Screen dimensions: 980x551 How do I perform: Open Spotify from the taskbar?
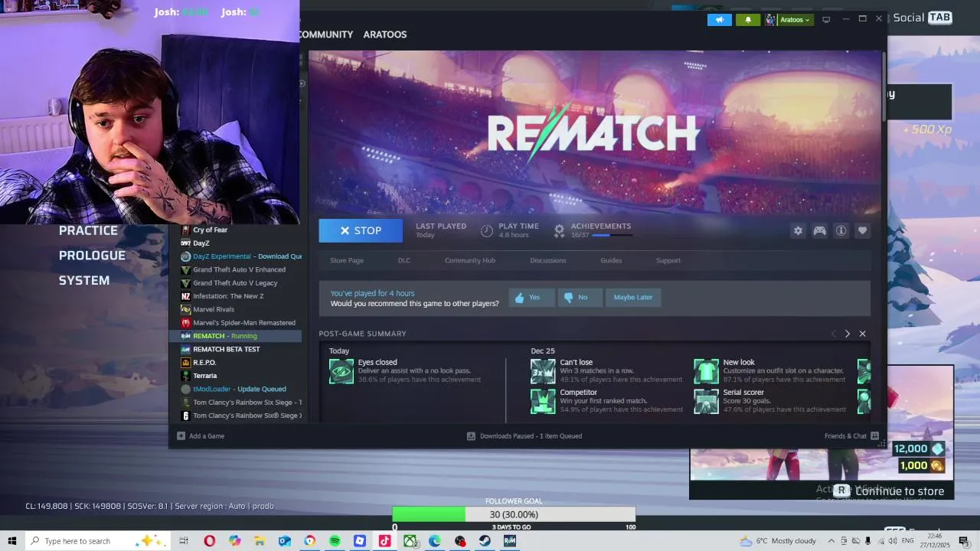[x=335, y=541]
